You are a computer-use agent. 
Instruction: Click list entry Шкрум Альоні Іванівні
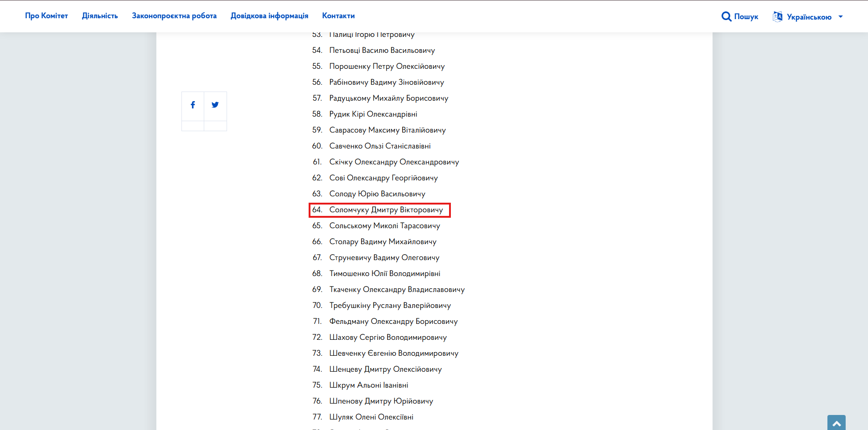click(369, 385)
